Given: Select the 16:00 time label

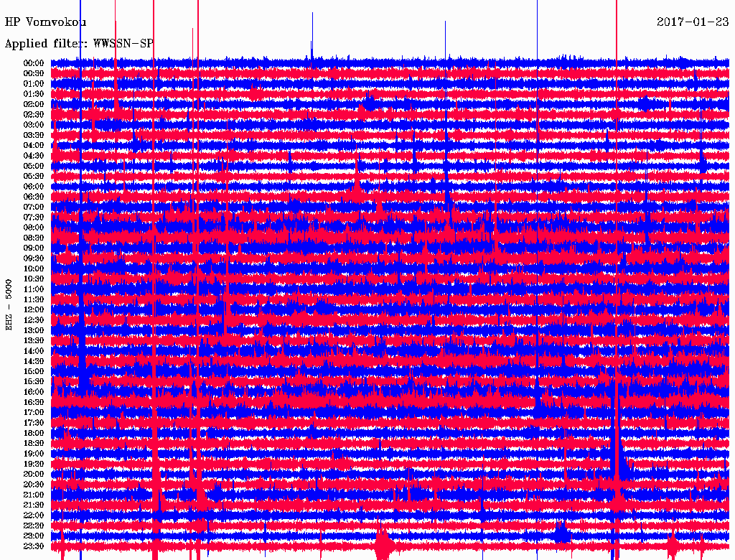Looking at the screenshot, I should (34, 392).
